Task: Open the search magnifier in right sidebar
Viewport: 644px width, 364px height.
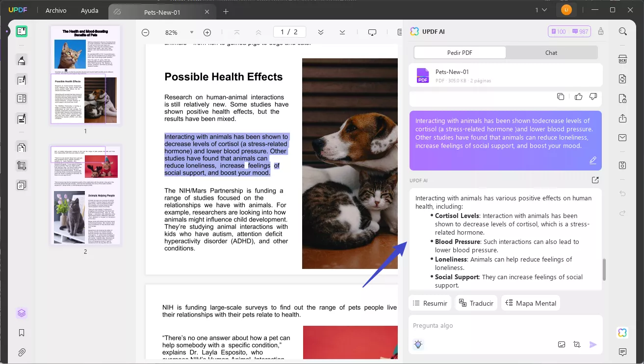Action: 623,31
